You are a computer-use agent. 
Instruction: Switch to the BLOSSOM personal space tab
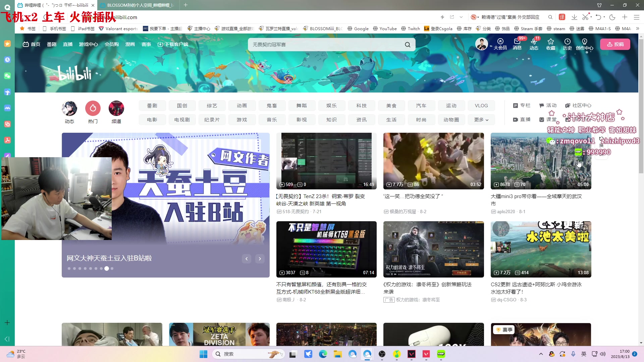pyautogui.click(x=138, y=5)
